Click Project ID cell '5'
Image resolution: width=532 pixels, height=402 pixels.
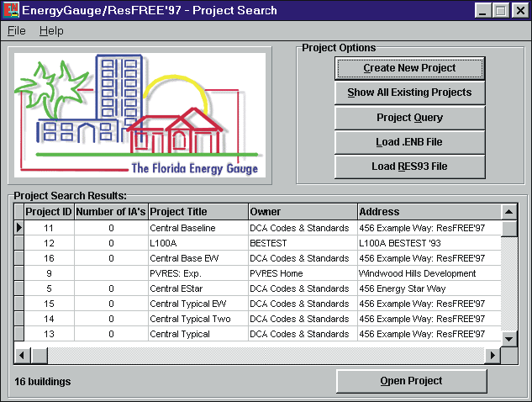[49, 288]
